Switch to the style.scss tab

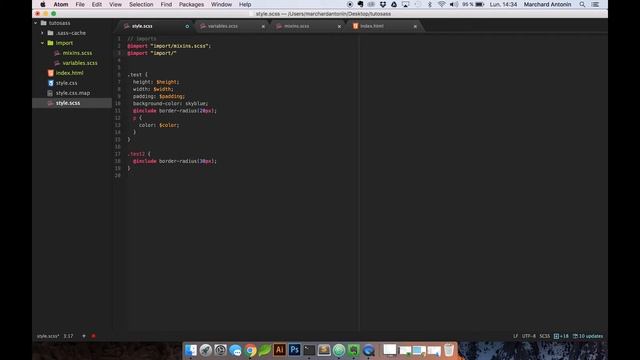click(x=156, y=26)
